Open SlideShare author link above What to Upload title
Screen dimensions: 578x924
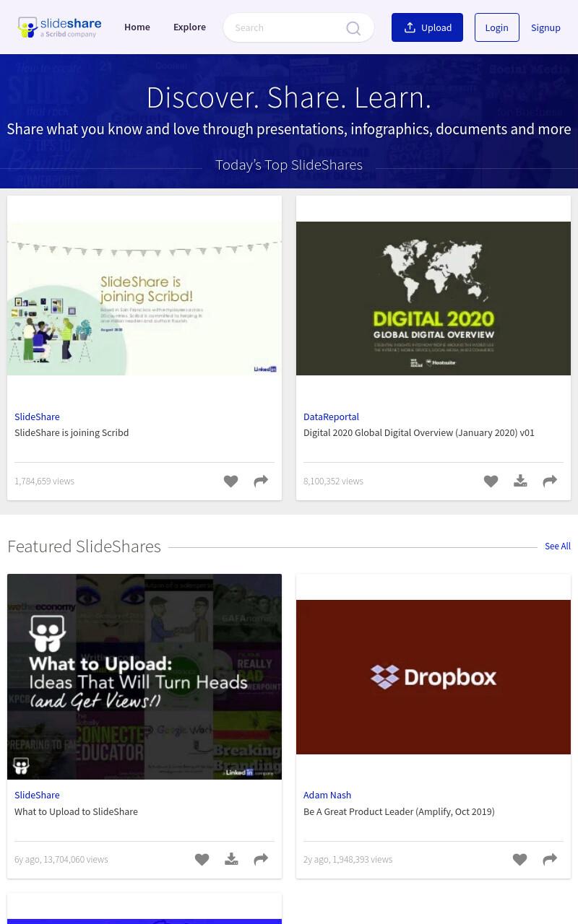coord(37,795)
